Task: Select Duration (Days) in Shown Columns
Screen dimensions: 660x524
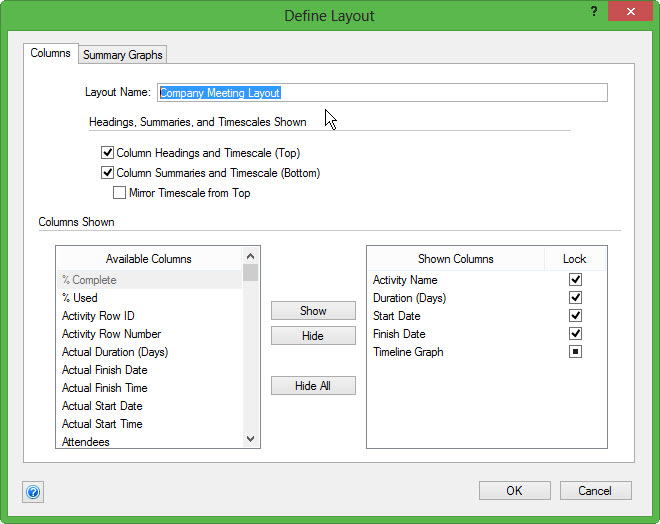Action: click(x=409, y=298)
